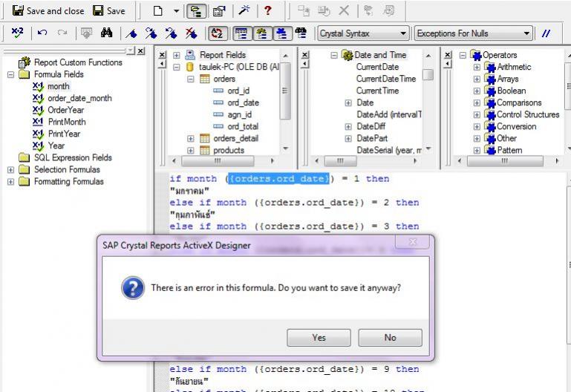Viewport: 571px width, 392px height.
Task: Click the comment/uncomment // icon
Action: pos(546,33)
